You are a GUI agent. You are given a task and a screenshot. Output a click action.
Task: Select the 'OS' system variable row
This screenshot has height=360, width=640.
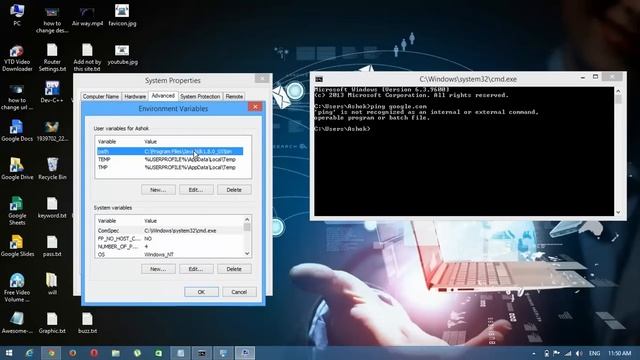(x=170, y=254)
